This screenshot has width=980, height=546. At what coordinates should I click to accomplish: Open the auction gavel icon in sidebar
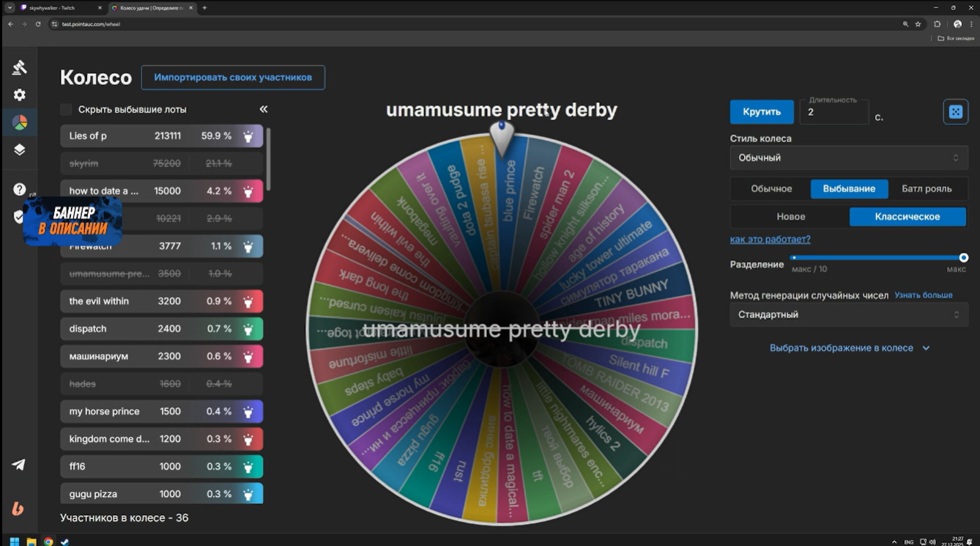20,67
